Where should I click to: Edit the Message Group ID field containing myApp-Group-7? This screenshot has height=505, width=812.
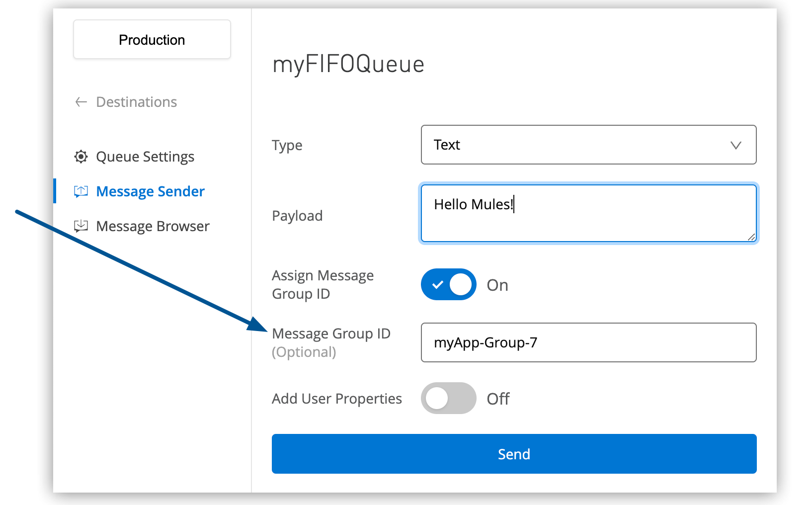point(588,342)
